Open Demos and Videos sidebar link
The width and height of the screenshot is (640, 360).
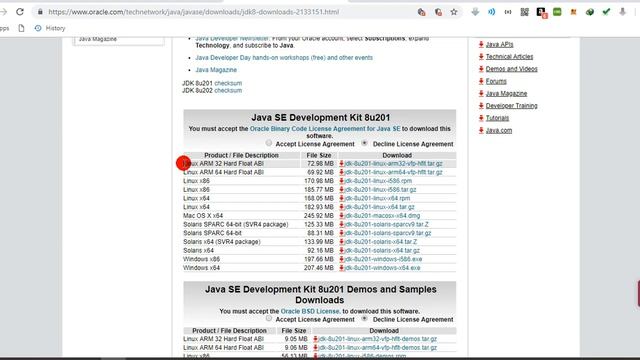point(511,69)
